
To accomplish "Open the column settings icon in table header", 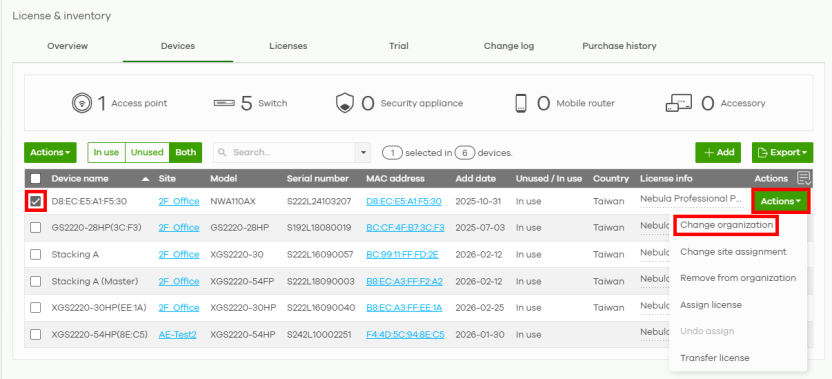I will click(804, 178).
